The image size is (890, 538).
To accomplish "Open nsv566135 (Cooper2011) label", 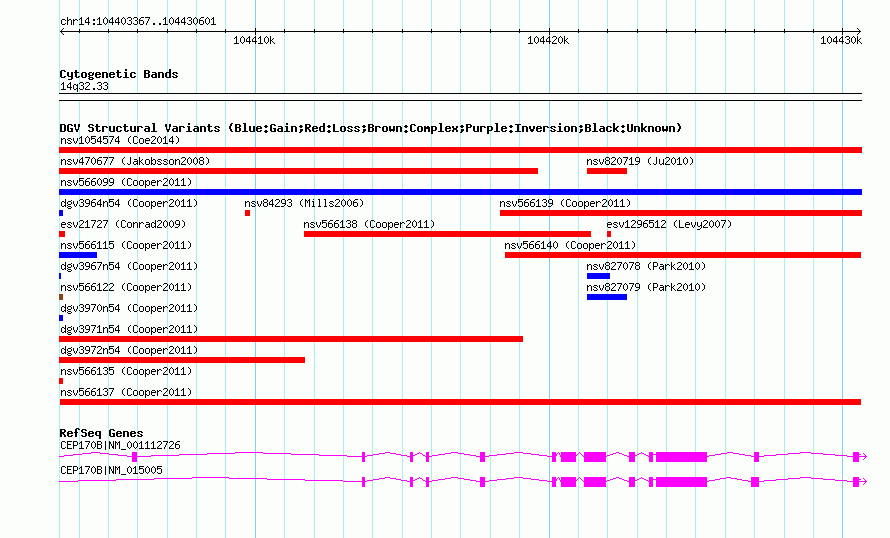I will (126, 371).
